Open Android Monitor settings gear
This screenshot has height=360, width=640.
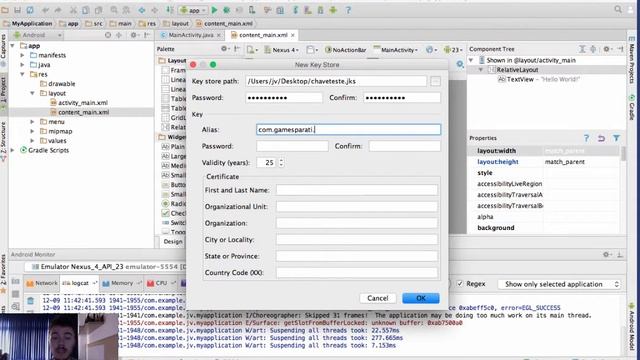tap(607, 254)
